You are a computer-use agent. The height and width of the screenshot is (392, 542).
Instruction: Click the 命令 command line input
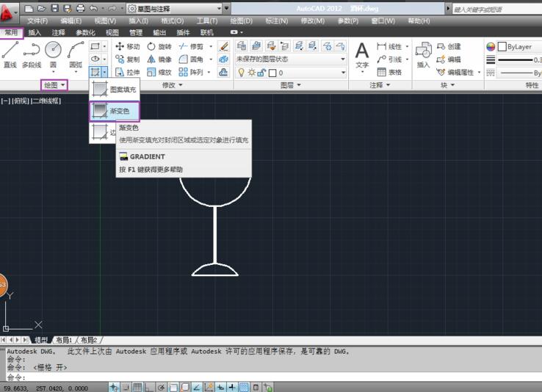pyautogui.click(x=274, y=377)
